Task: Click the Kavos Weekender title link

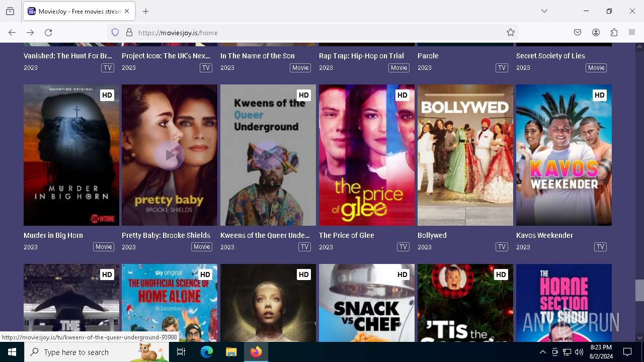Action: click(x=544, y=235)
